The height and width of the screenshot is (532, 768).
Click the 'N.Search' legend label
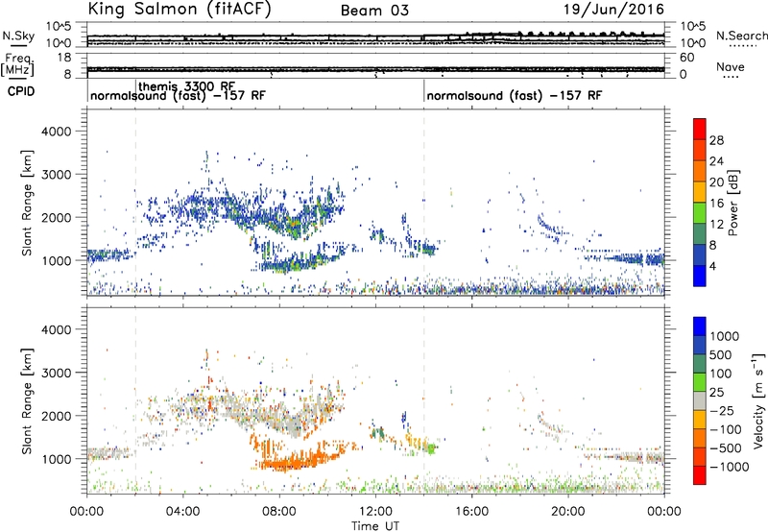(x=741, y=36)
